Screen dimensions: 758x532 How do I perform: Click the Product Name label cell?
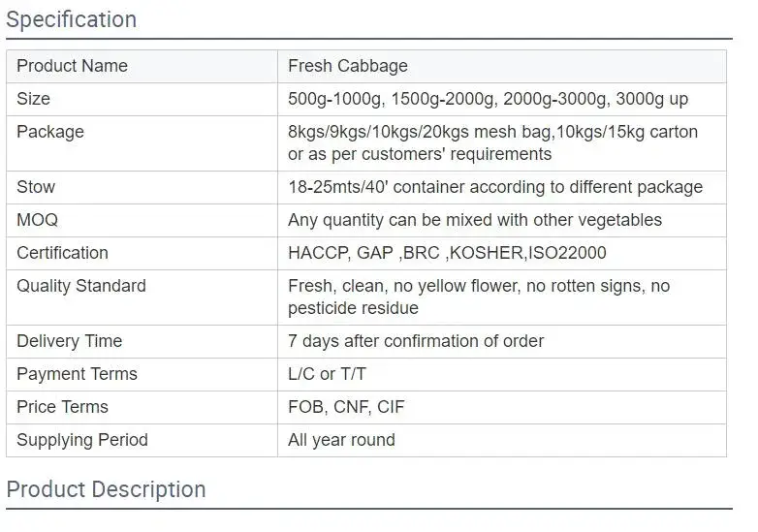pos(142,66)
